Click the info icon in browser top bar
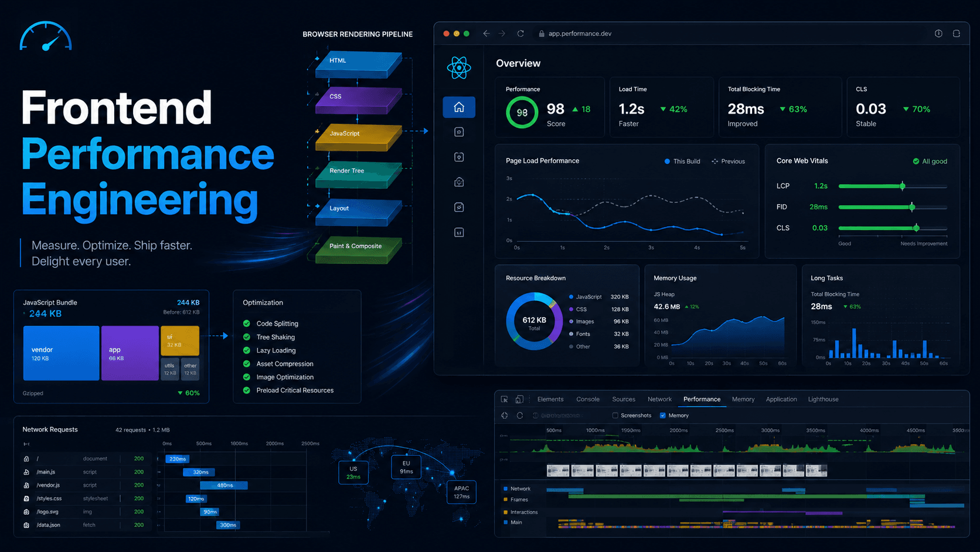The height and width of the screenshot is (552, 980). pyautogui.click(x=938, y=33)
